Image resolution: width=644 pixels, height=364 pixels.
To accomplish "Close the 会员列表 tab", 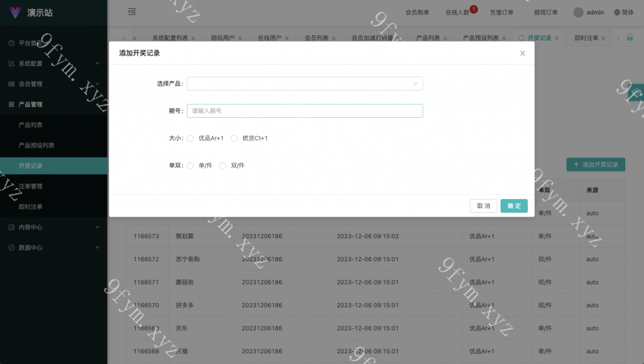I will point(333,38).
